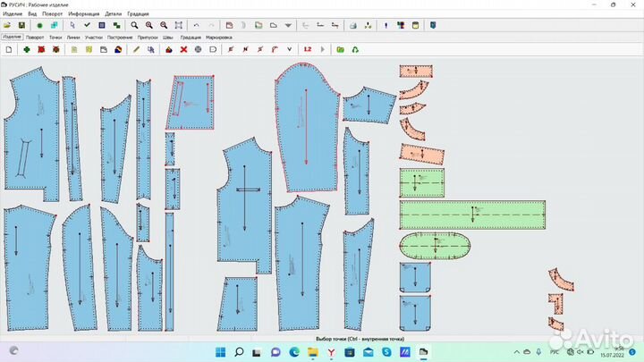Click the fit-to-window zoom icon
644x362 pixels.
(x=179, y=25)
